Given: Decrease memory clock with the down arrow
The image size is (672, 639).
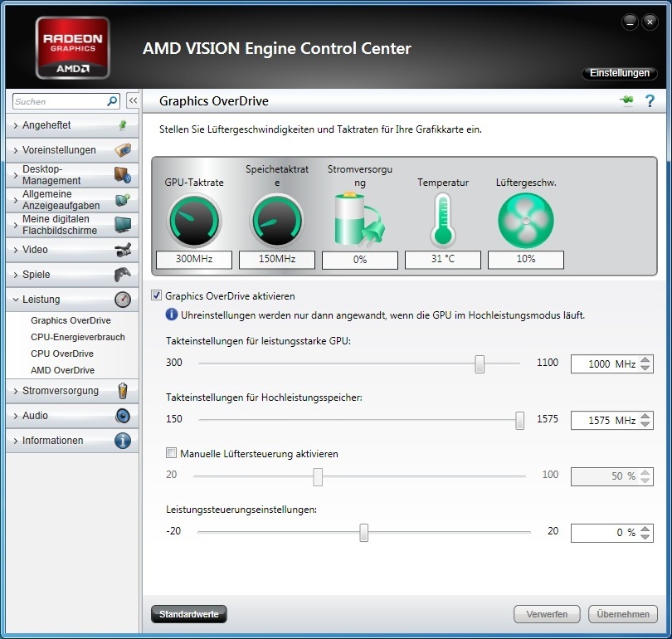Looking at the screenshot, I should tap(645, 424).
